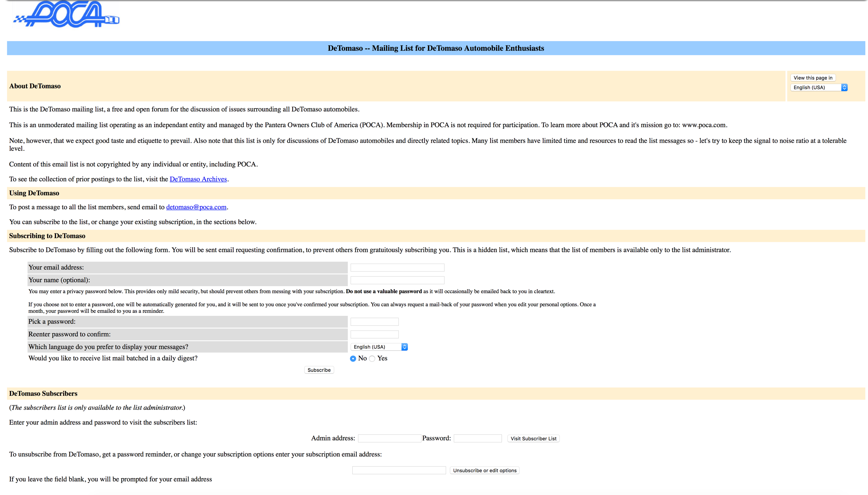Focus the subscription email address field for unsubscribing
Viewport: 868px width, 495px height.
pos(398,470)
